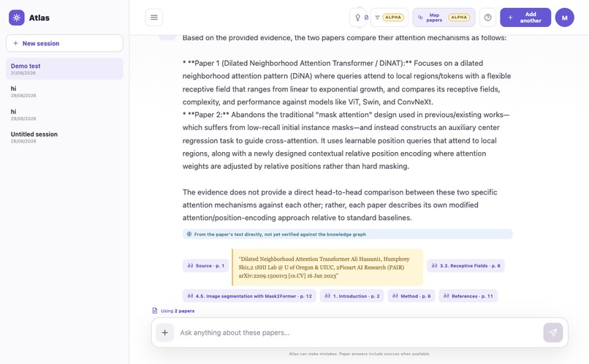589x364 pixels.
Task: Open the M user profile avatar
Action: click(x=565, y=18)
